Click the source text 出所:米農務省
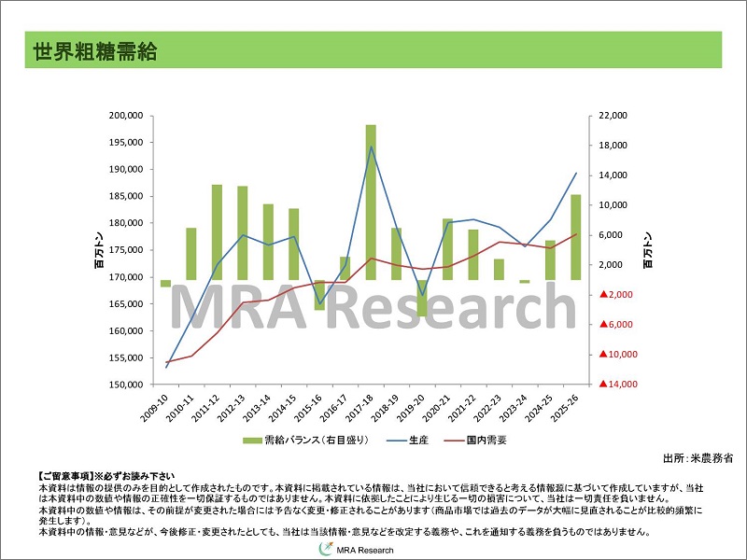 pos(698,458)
